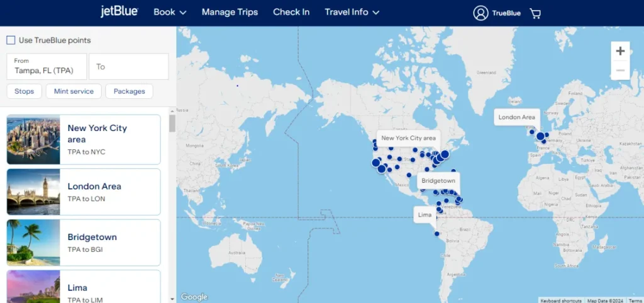Expand the Book menu

pos(170,13)
